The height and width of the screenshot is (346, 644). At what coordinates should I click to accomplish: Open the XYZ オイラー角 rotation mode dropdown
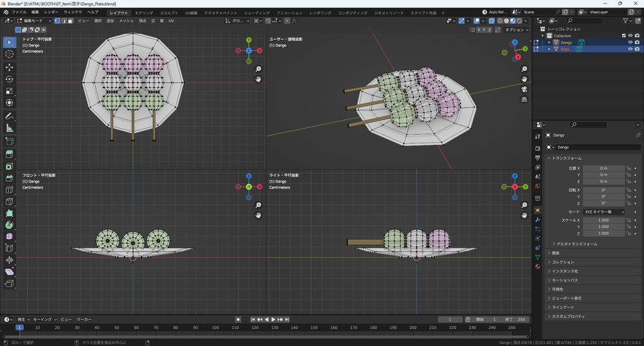[x=604, y=212]
